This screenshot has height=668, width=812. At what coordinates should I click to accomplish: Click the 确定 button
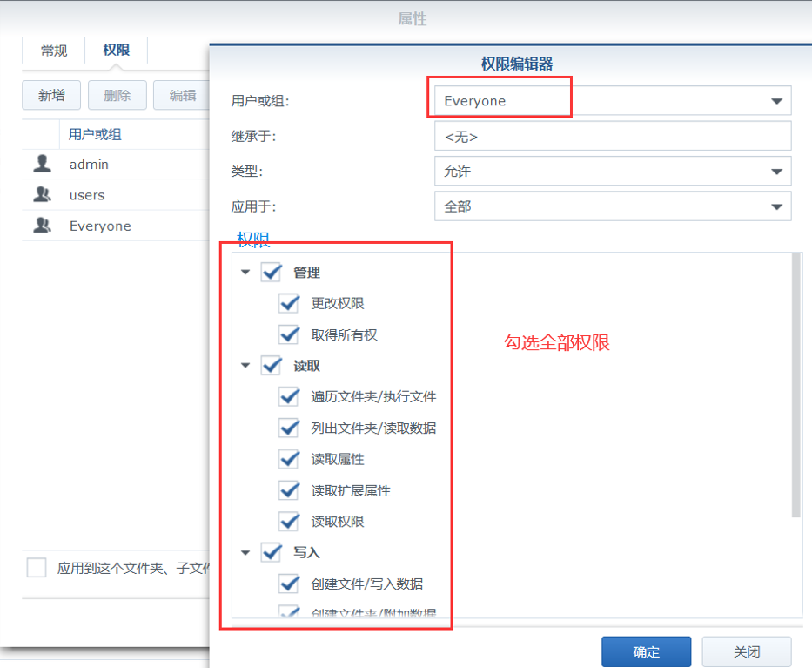pos(646,651)
